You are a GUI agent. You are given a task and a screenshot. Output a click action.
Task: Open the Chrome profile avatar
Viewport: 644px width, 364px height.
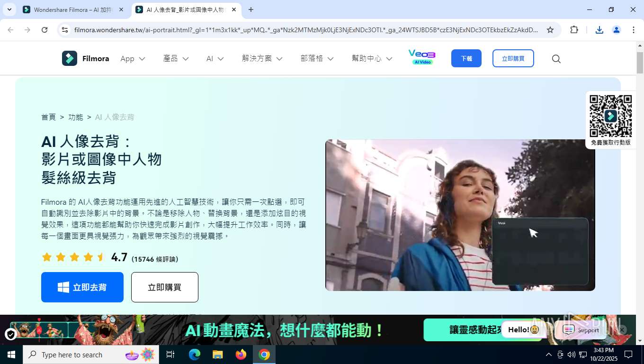pos(617,30)
